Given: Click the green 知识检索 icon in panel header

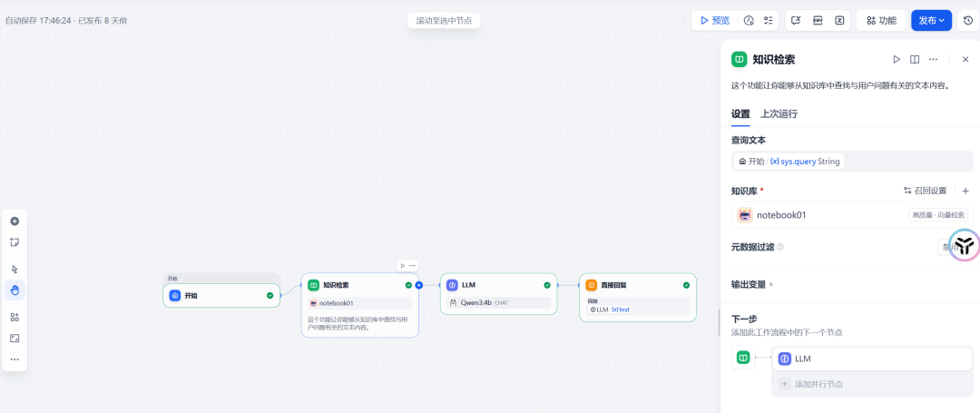Looking at the screenshot, I should click(740, 59).
